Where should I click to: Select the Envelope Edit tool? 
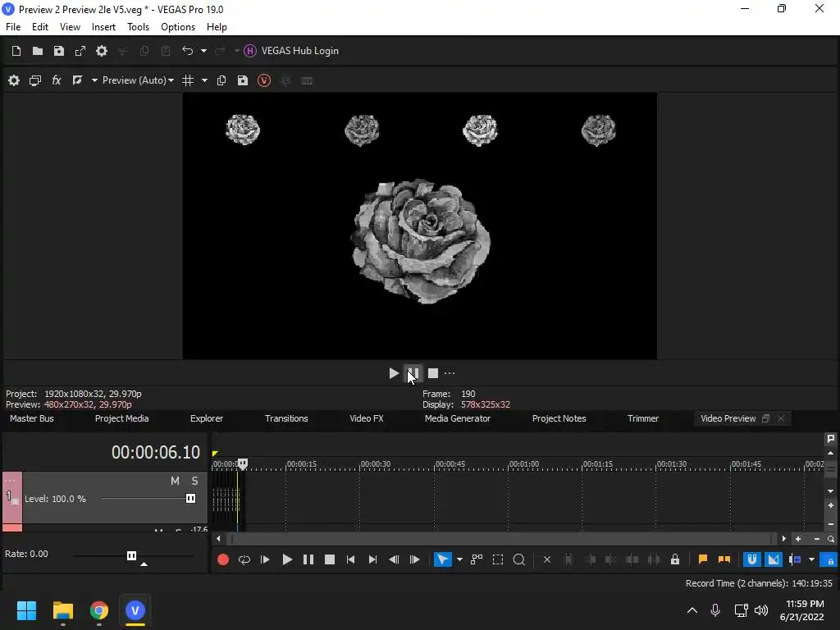pyautogui.click(x=477, y=559)
